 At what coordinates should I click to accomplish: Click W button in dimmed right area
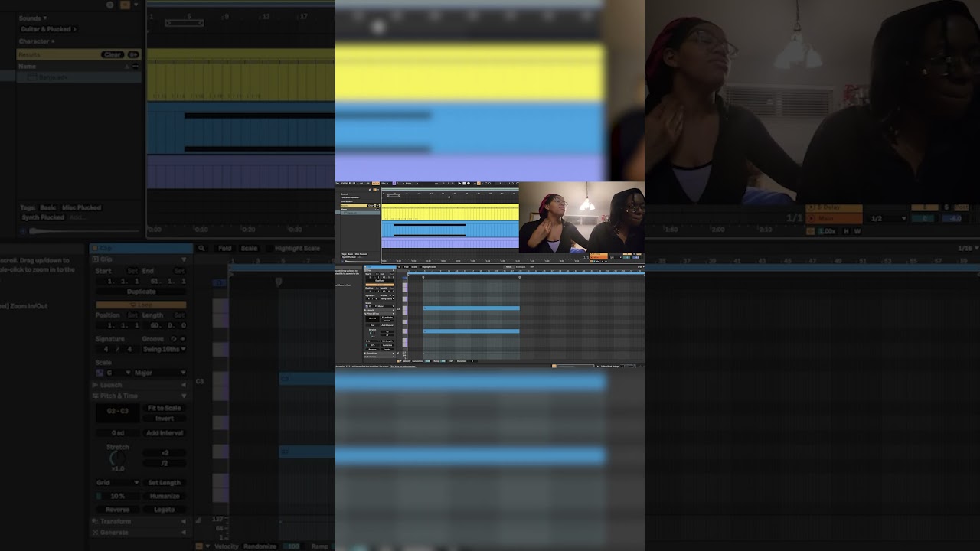(857, 230)
